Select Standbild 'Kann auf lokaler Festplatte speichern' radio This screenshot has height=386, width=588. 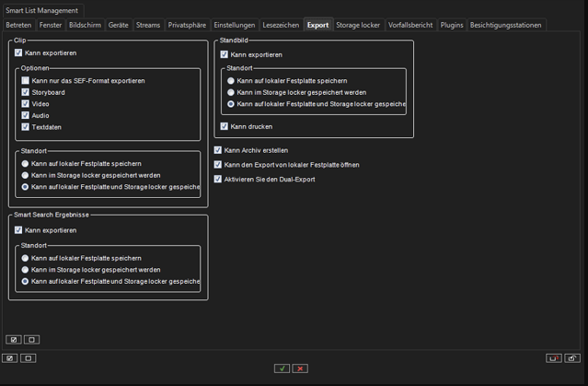pyautogui.click(x=231, y=81)
